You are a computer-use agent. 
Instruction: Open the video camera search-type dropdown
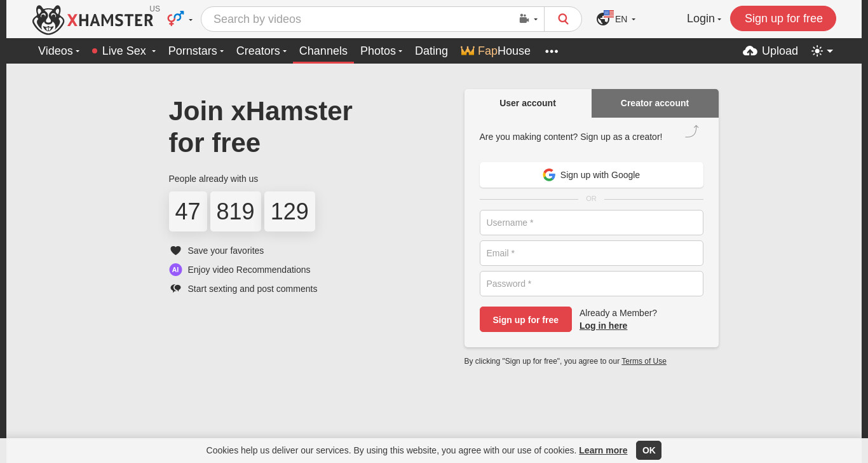point(528,19)
